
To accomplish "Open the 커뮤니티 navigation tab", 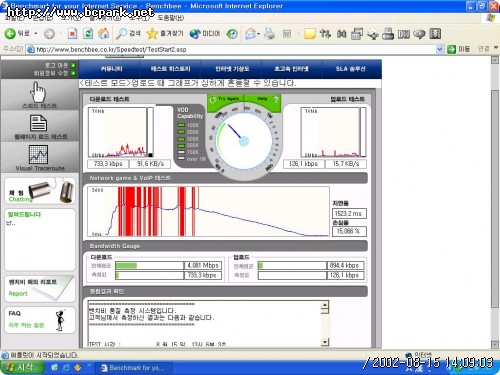I will coord(112,69).
